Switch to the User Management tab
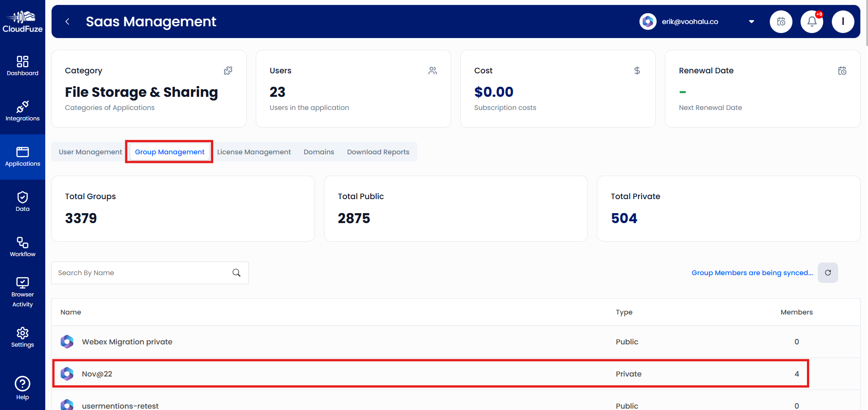Image resolution: width=868 pixels, height=410 pixels. point(90,152)
